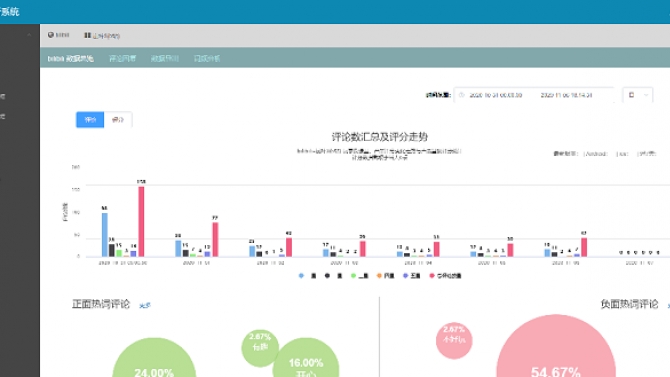
Task: Open the small dropdown beside the date range
Action: tap(638, 95)
